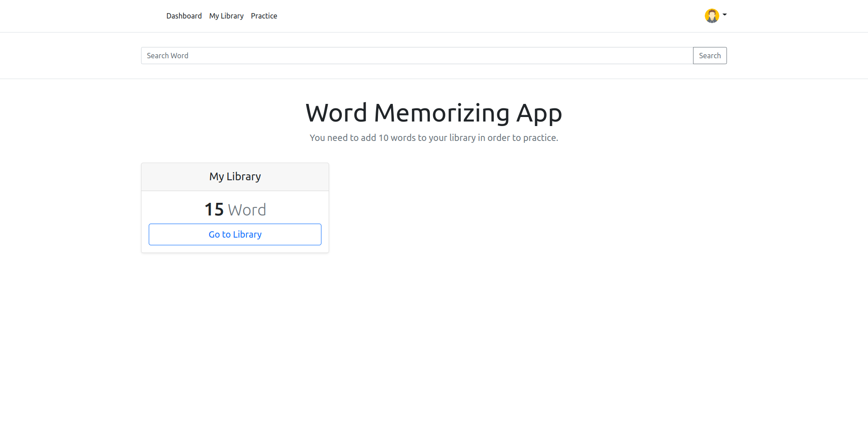The height and width of the screenshot is (426, 868).
Task: Click the Go to Library button
Action: (235, 234)
